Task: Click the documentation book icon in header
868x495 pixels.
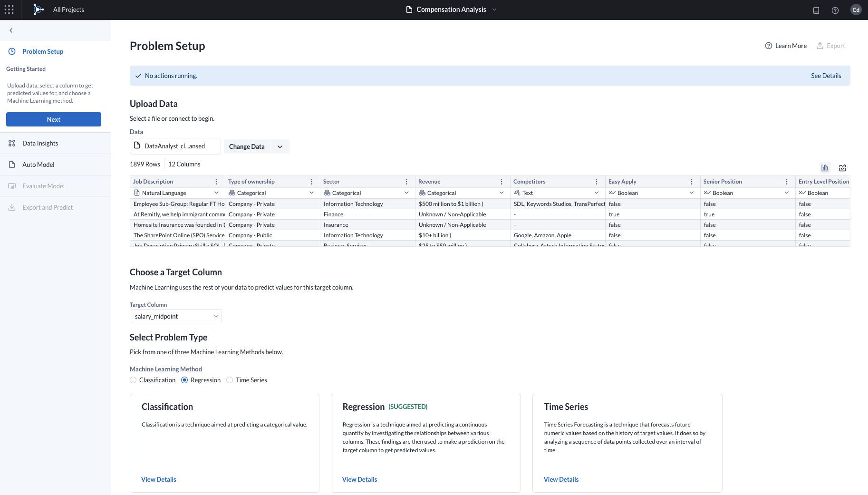Action: pyautogui.click(x=816, y=10)
